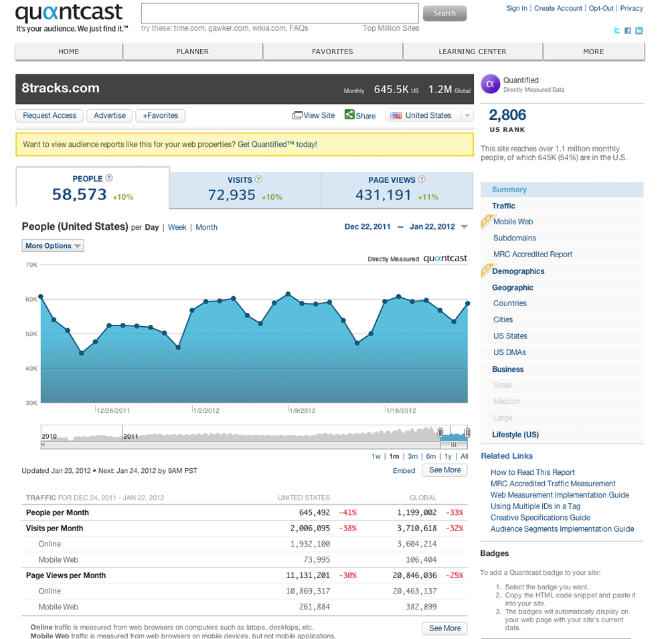Open the LinkedIn icon link
Image resolution: width=672 pixels, height=639 pixels.
(x=639, y=31)
